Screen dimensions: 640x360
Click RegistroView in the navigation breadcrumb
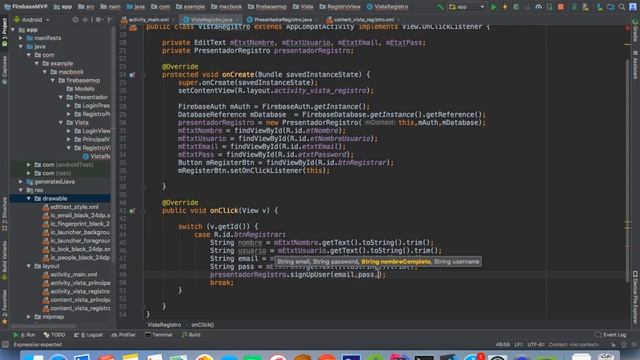point(340,7)
